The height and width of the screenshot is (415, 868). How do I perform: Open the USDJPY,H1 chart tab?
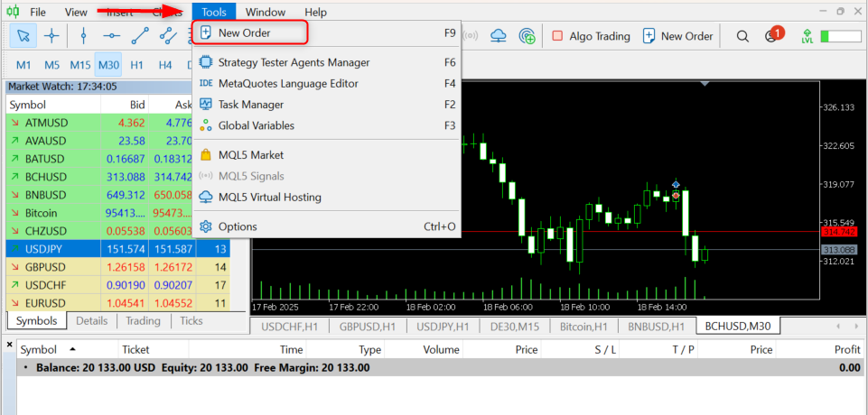coord(443,326)
